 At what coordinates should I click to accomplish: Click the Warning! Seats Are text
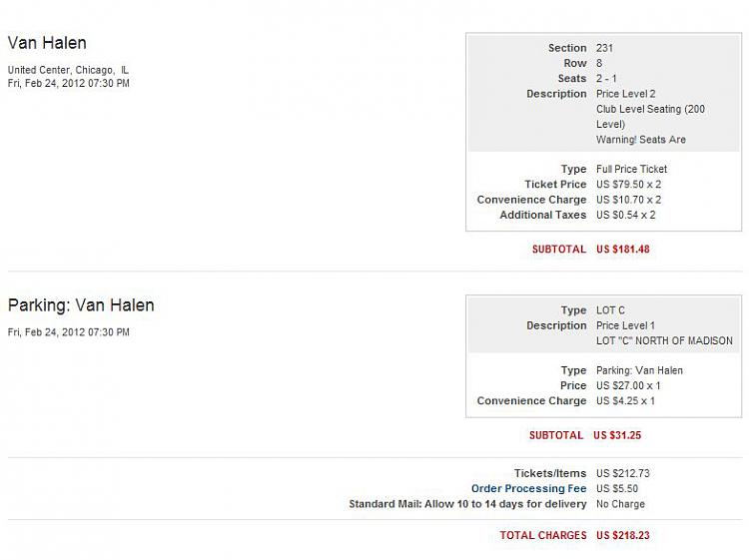640,140
